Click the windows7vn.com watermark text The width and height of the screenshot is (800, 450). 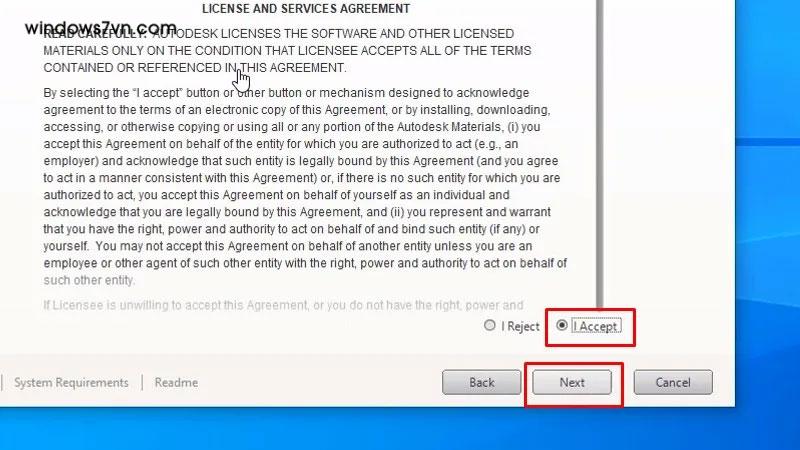tap(101, 27)
